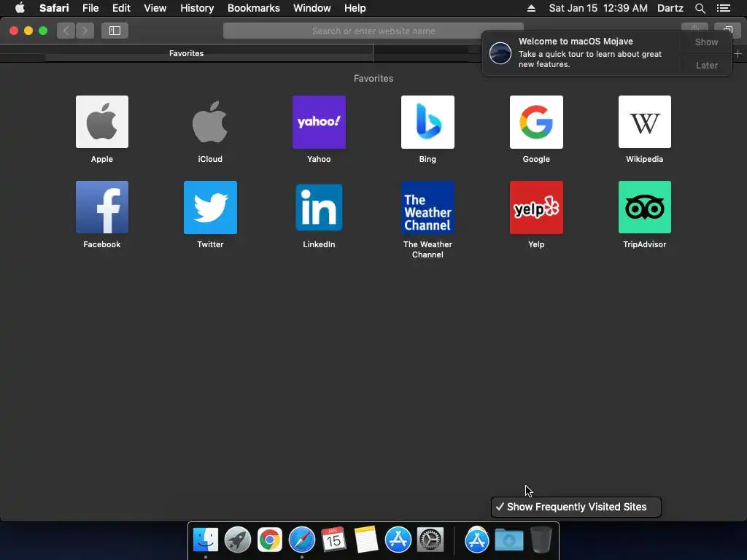Open the iCloud favorite
Image resolution: width=747 pixels, height=560 pixels.
coord(210,122)
